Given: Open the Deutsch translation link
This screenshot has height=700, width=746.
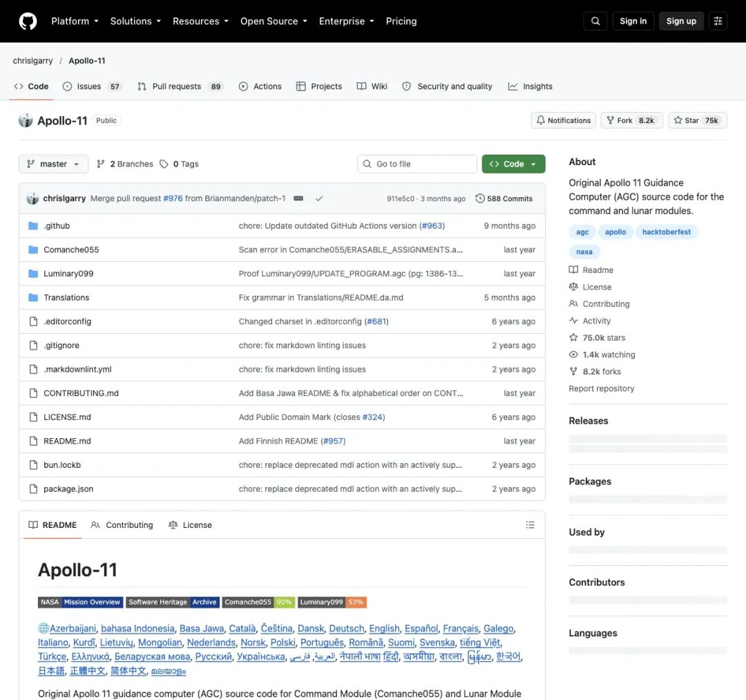Looking at the screenshot, I should (346, 629).
